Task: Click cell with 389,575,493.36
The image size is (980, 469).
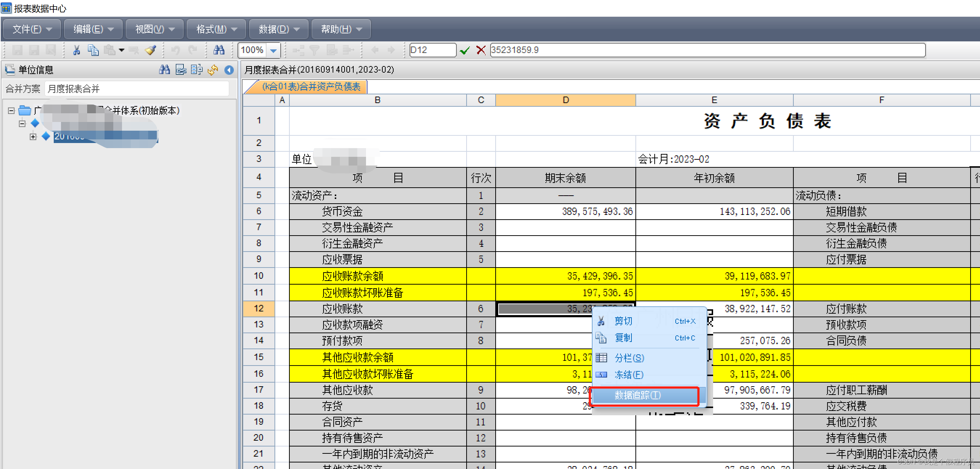Action: pyautogui.click(x=566, y=212)
